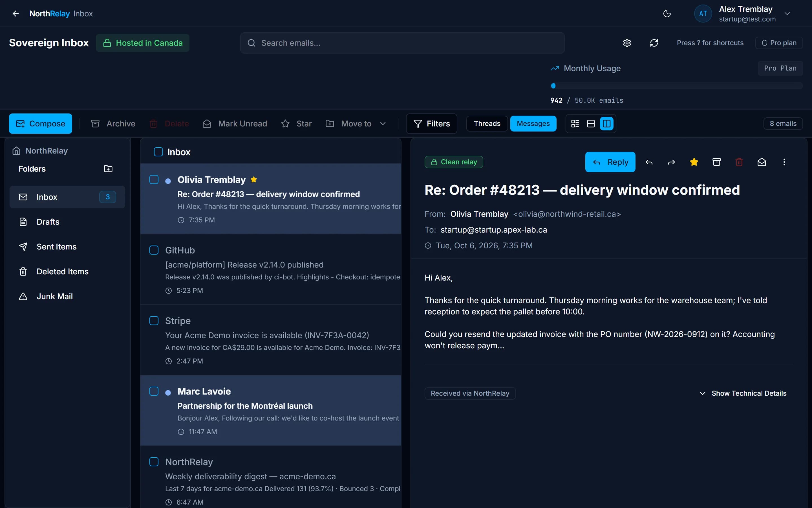Select the Olivia Tremblay email checkbox
This screenshot has width=812, height=508.
coord(154,179)
